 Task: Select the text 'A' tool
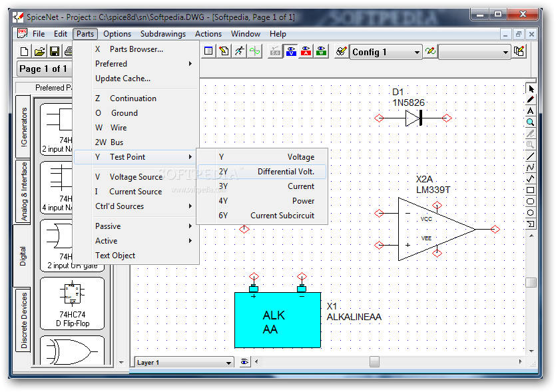coord(531,111)
